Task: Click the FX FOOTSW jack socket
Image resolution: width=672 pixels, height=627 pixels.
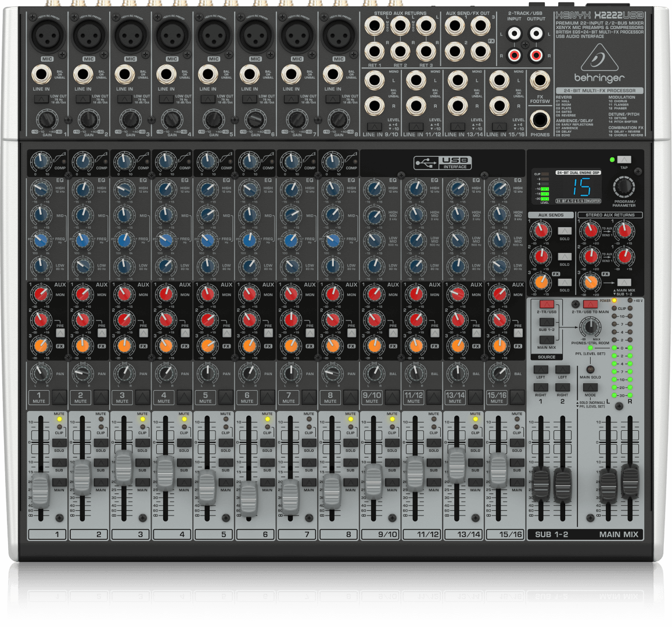Action: coord(540,81)
